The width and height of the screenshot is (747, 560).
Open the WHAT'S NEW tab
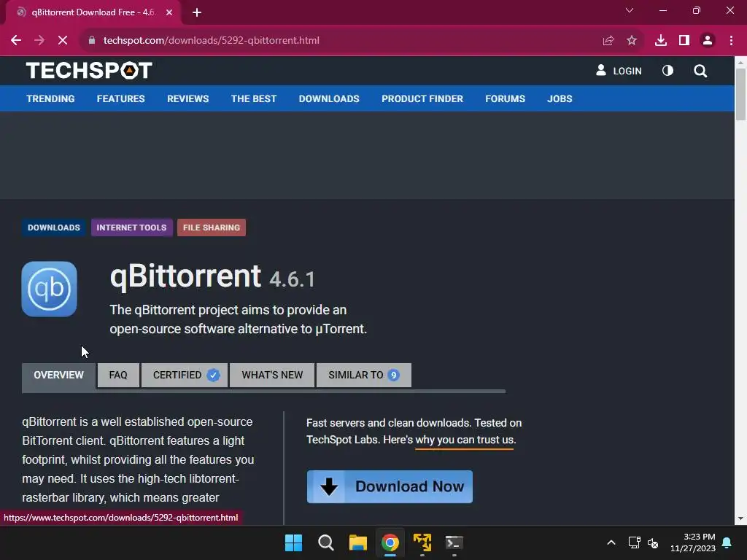click(x=272, y=376)
